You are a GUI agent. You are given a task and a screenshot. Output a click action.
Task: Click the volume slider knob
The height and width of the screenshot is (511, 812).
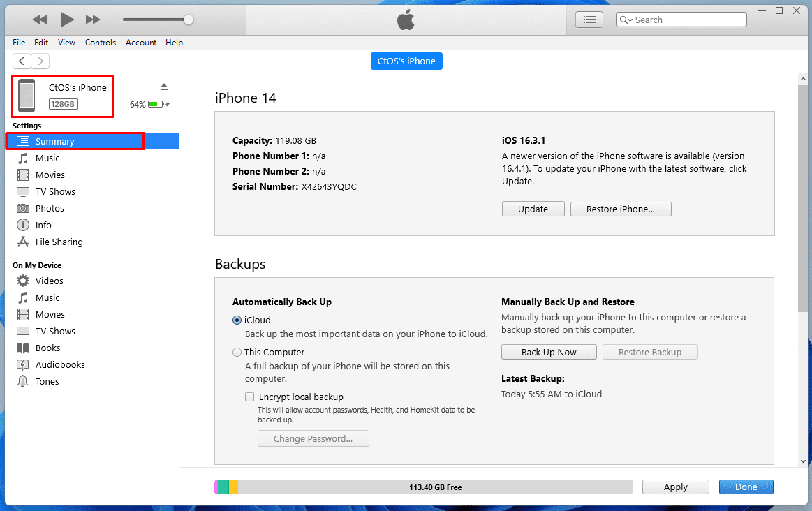[x=189, y=20]
